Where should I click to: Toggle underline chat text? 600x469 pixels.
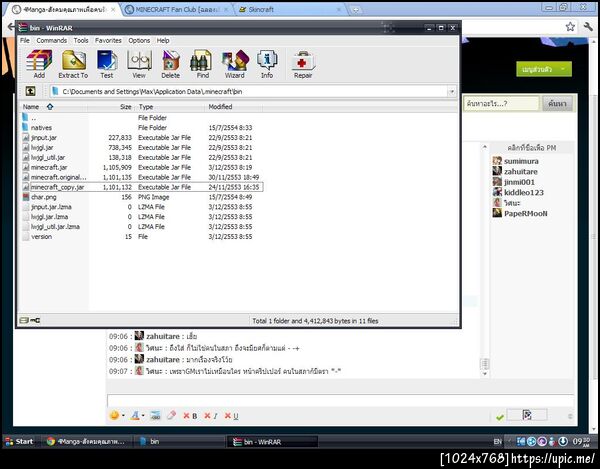click(232, 416)
